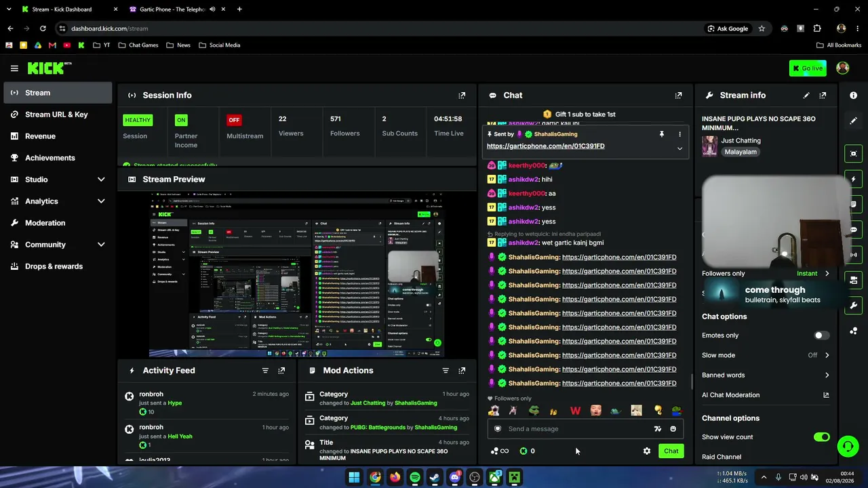Click the Send a message field
This screenshot has height=488, width=868.
click(586, 429)
